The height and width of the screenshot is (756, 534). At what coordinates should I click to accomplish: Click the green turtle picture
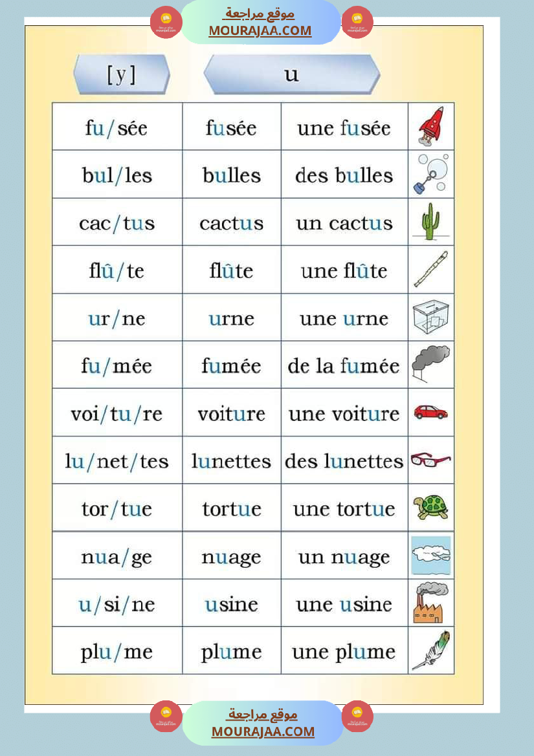coord(430,508)
